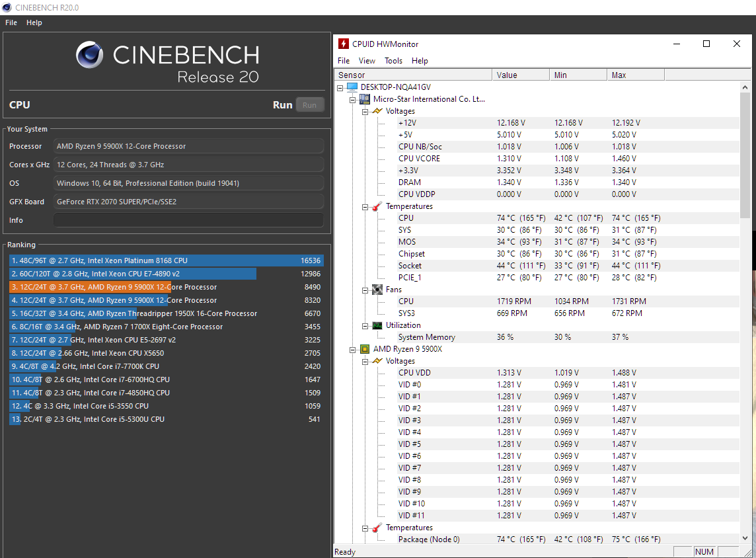Collapse the Ryzen Voltages group
The width and height of the screenshot is (756, 558).
click(x=365, y=362)
